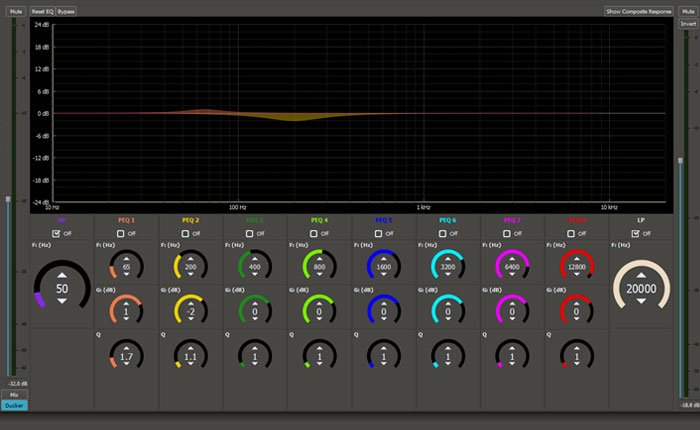This screenshot has height=430, width=700.
Task: Toggle the HP filter Off checkbox
Action: pos(56,234)
